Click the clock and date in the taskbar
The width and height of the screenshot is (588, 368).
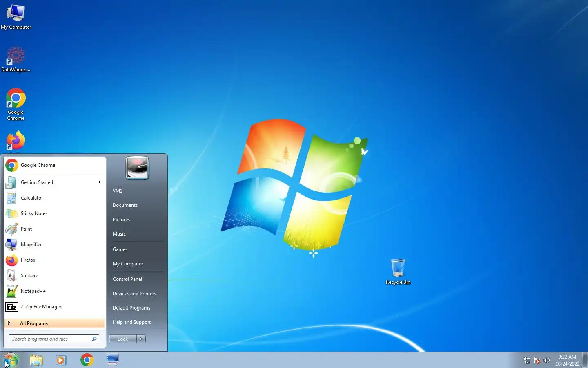pyautogui.click(x=567, y=360)
